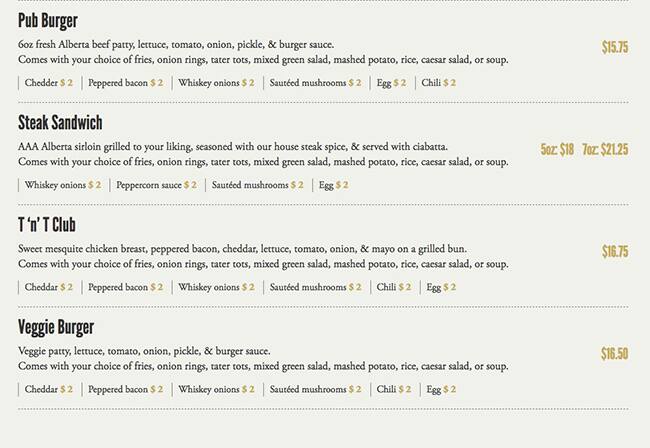This screenshot has height=448, width=650.
Task: Select Chili add-on for T 'n' T Club
Action: 393,287
